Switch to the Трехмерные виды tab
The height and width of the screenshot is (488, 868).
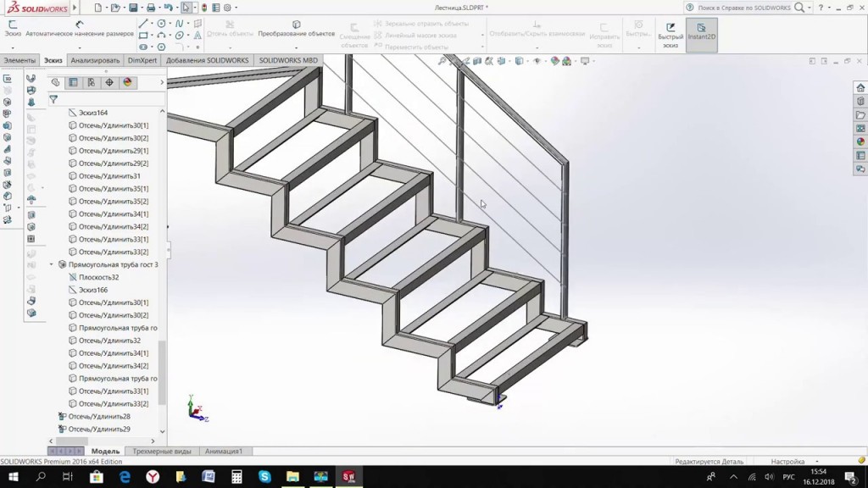(x=162, y=452)
